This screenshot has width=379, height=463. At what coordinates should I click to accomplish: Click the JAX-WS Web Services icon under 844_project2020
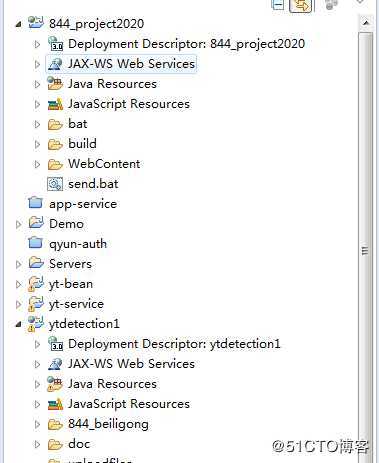tap(55, 64)
